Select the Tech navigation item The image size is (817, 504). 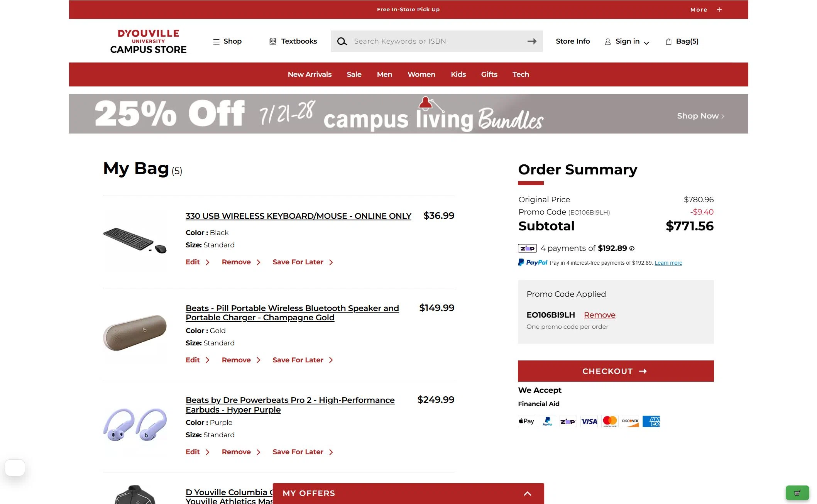tap(521, 74)
